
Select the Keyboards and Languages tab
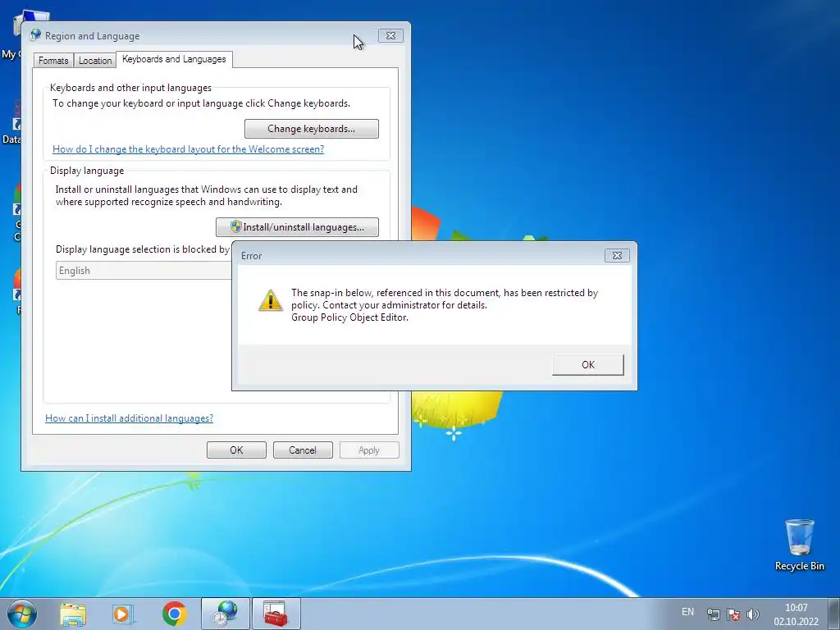(174, 59)
